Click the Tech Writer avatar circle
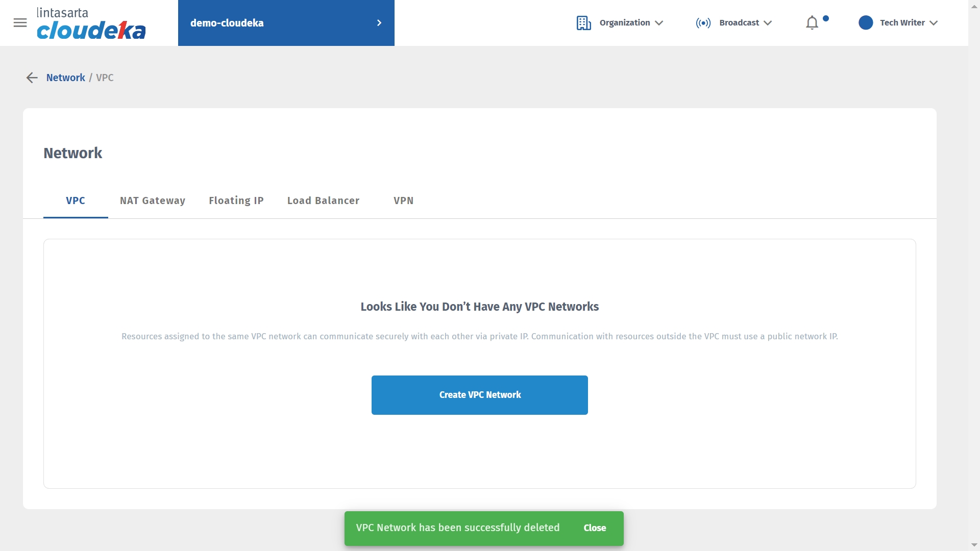Screen dimensions: 980x551 pyautogui.click(x=866, y=23)
